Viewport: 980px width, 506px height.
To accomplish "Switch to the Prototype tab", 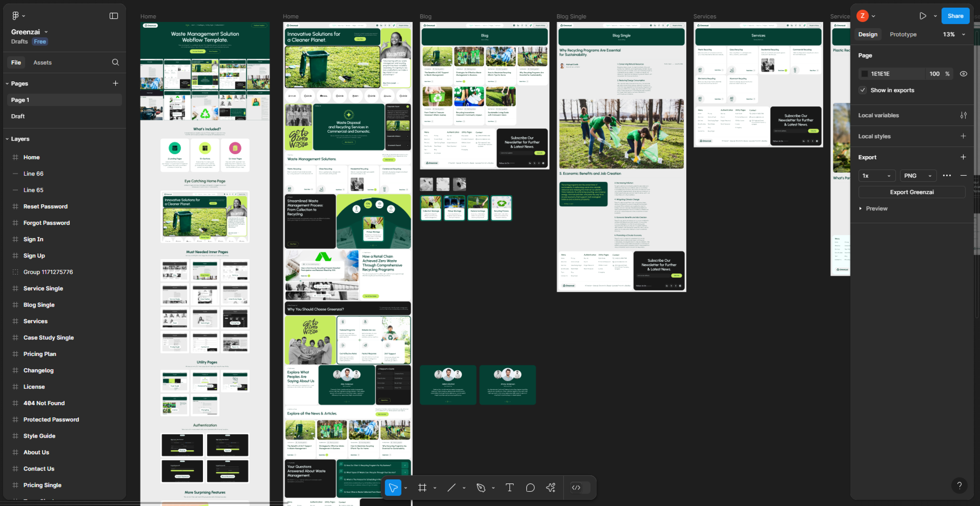I will coord(903,34).
